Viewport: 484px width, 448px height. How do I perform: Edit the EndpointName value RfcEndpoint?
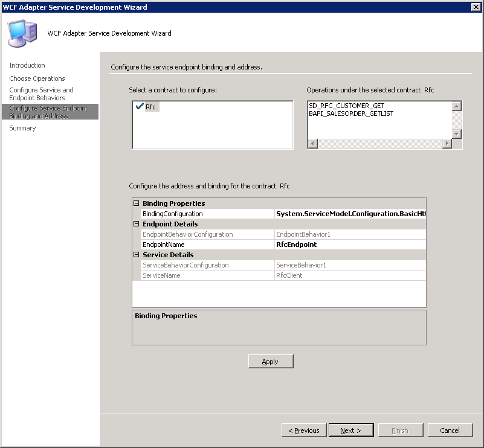click(x=350, y=245)
